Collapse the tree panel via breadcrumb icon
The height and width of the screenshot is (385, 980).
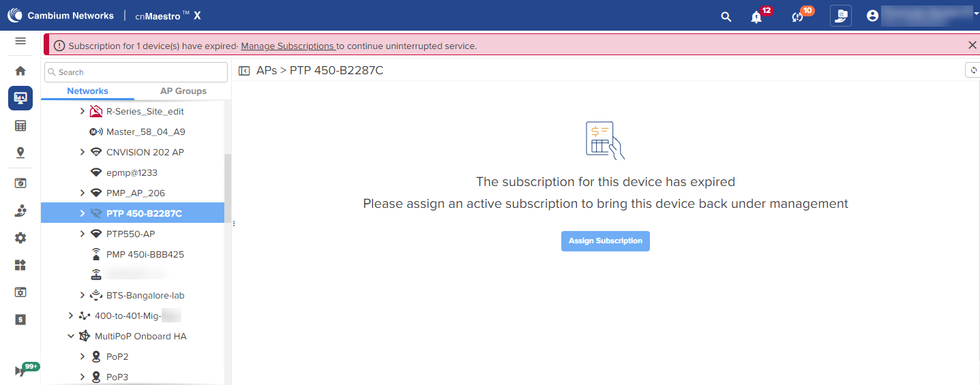(x=244, y=71)
